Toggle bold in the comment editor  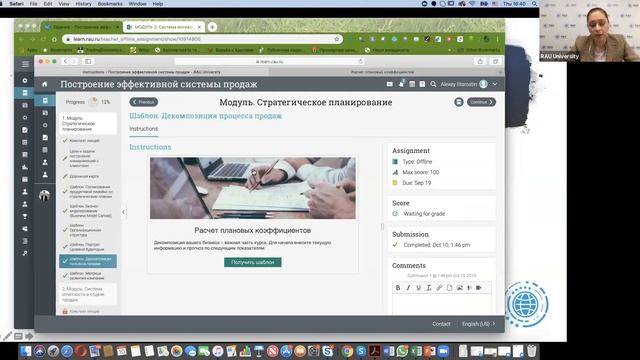pos(398,288)
